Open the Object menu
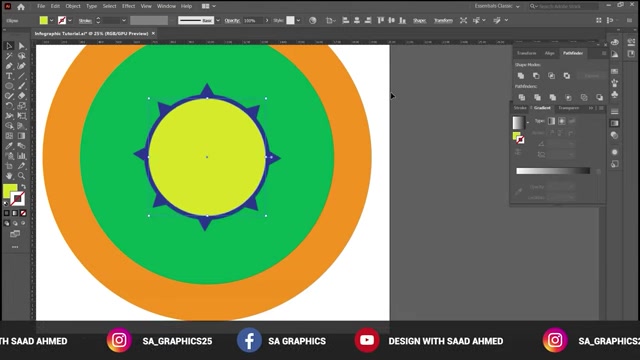 coord(73,6)
